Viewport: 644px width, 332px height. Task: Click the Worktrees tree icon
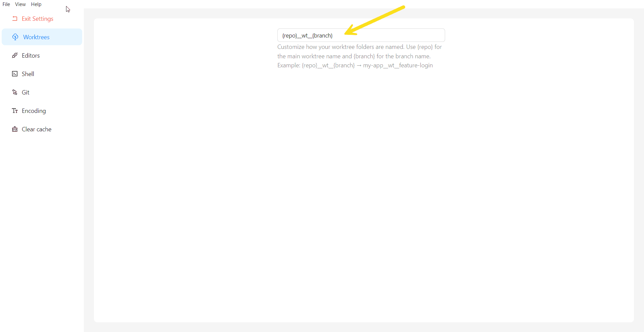coord(15,37)
